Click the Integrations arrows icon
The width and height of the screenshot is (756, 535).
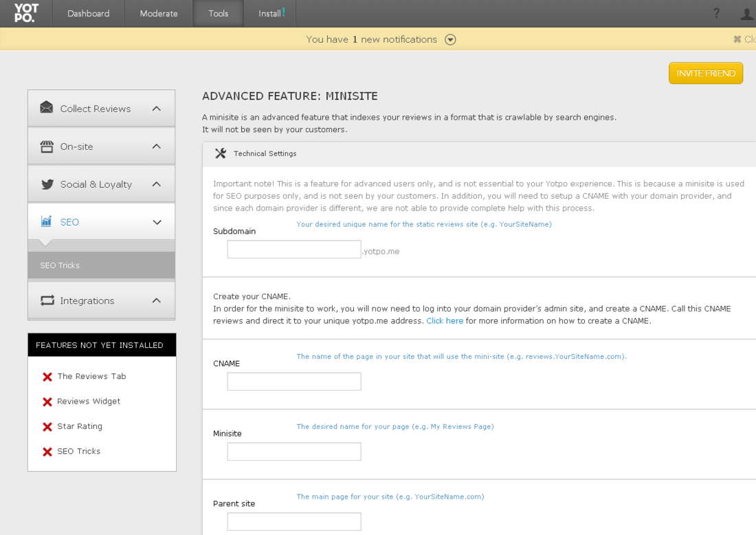47,301
